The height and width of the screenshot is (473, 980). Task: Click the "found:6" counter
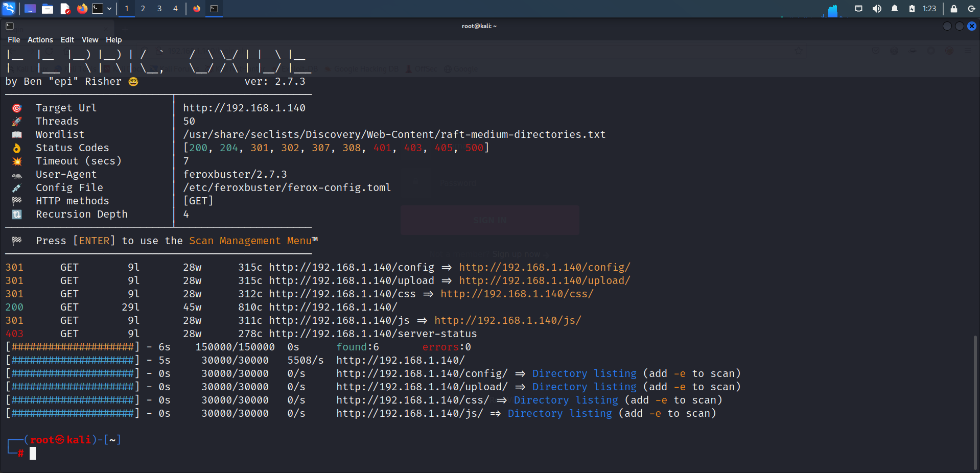358,347
